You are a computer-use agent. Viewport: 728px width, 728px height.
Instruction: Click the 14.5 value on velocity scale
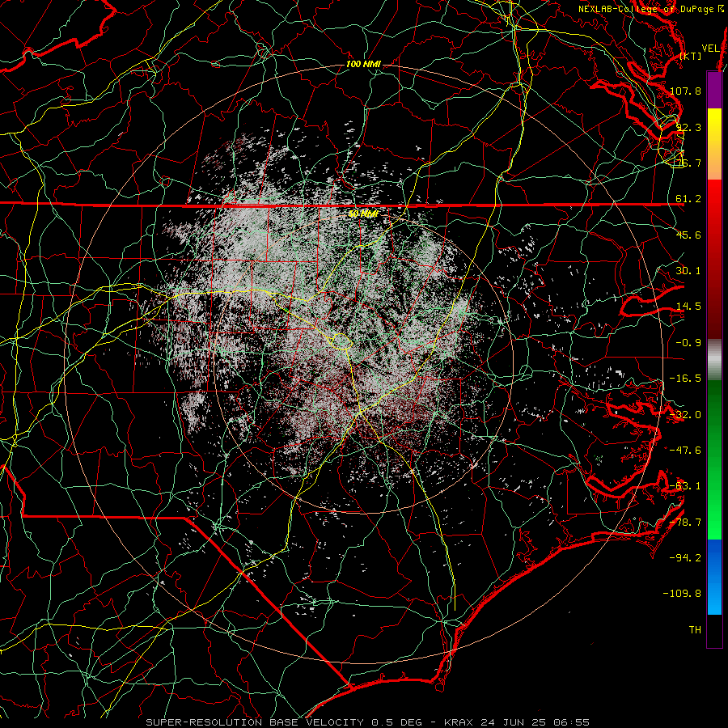click(688, 307)
